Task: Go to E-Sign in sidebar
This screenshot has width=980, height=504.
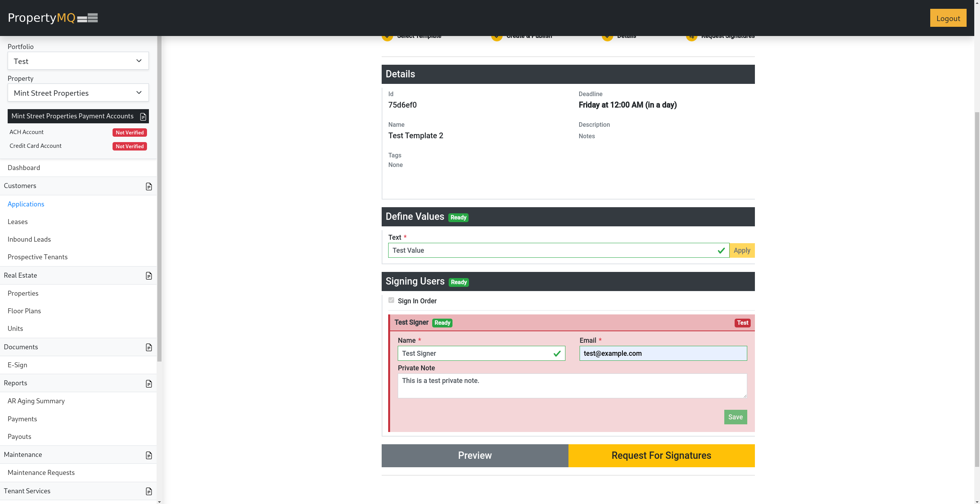Action: coord(18,365)
